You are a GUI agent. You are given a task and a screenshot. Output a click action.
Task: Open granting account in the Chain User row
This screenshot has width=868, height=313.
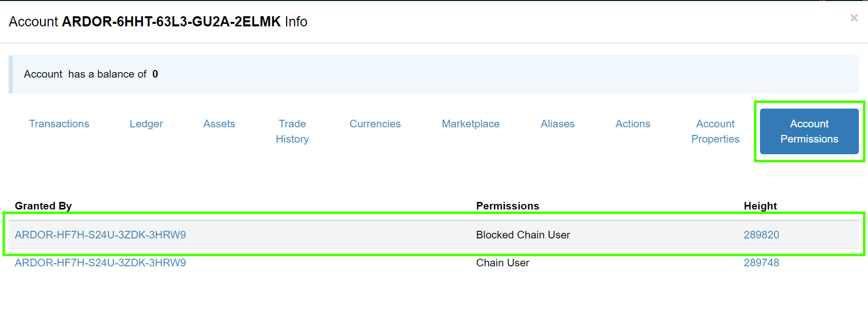coord(100,263)
